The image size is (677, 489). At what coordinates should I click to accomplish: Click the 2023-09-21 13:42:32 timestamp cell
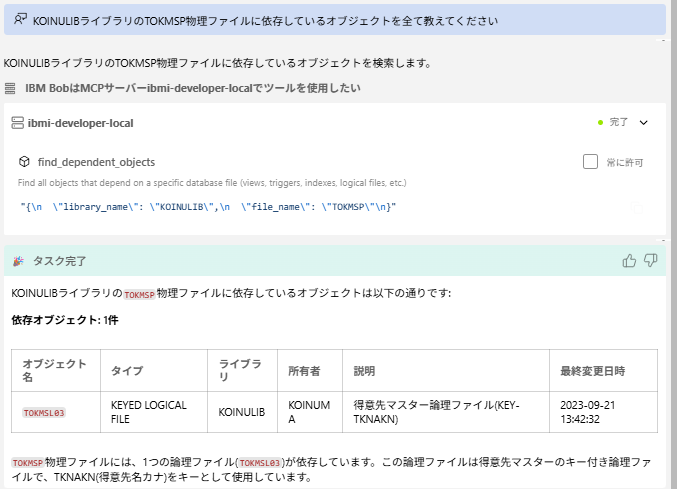603,412
